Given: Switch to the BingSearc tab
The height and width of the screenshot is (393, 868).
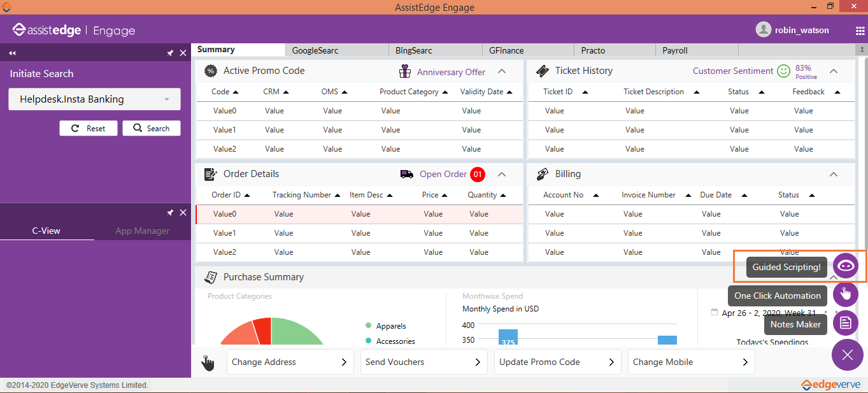Looking at the screenshot, I should coord(436,50).
